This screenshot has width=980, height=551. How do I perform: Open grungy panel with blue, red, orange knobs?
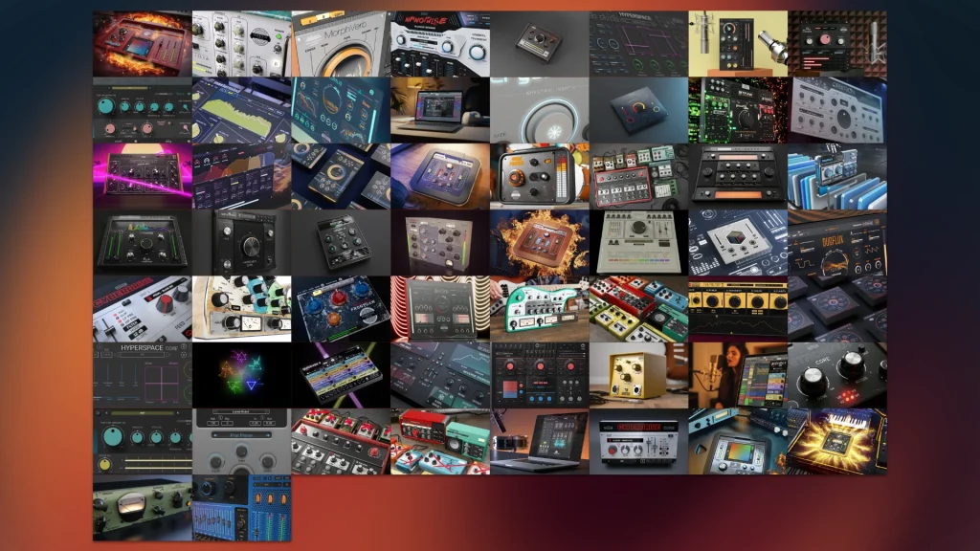[x=341, y=309]
